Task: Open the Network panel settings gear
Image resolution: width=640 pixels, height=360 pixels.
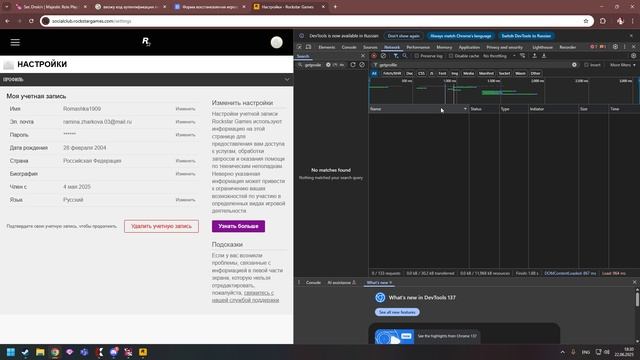Action: [633, 56]
